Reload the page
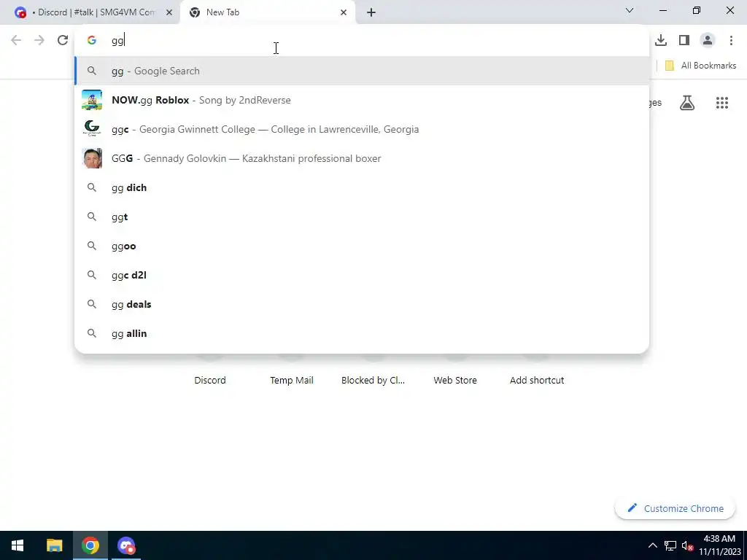This screenshot has height=560, width=747. click(x=63, y=40)
